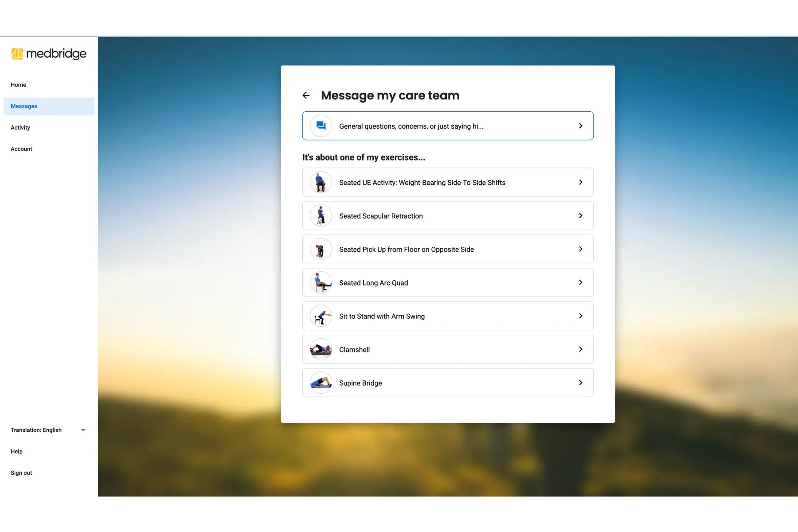
Task: Go to Home in the sidebar
Action: click(x=19, y=85)
